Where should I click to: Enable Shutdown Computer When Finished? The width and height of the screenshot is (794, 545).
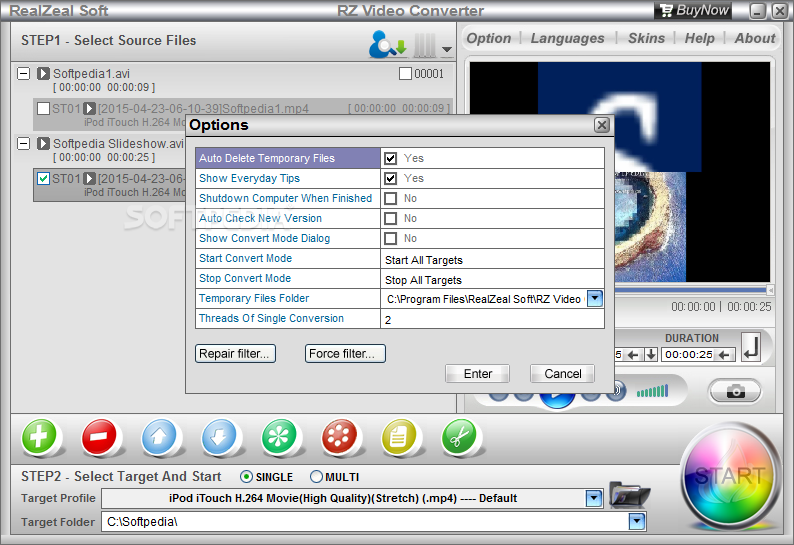point(390,198)
